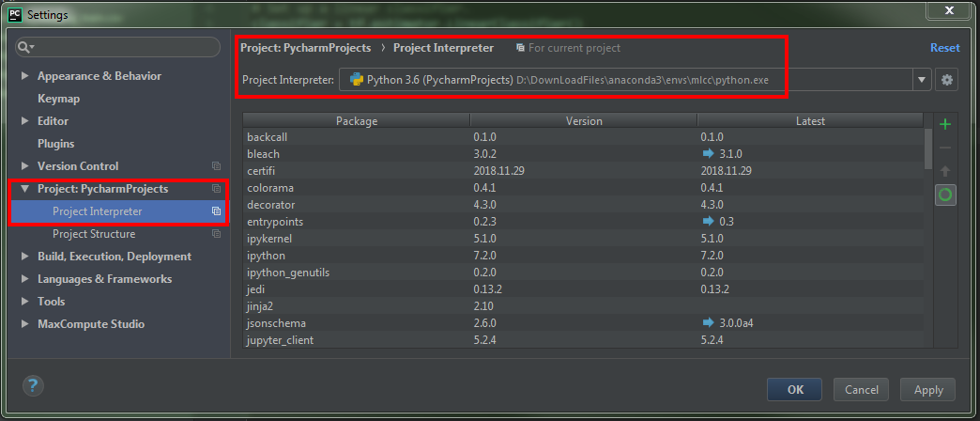Click the Reset link
This screenshot has height=421, width=980.
[945, 48]
